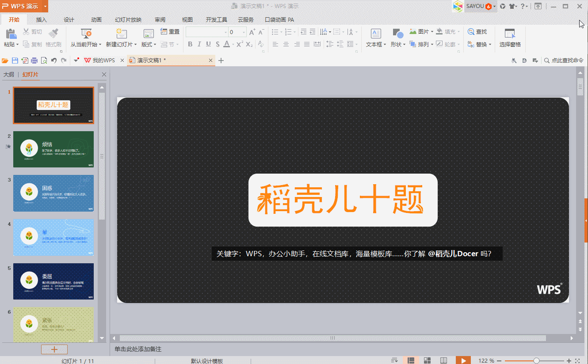Enable underline formatting
This screenshot has height=364, width=588.
(x=208, y=44)
